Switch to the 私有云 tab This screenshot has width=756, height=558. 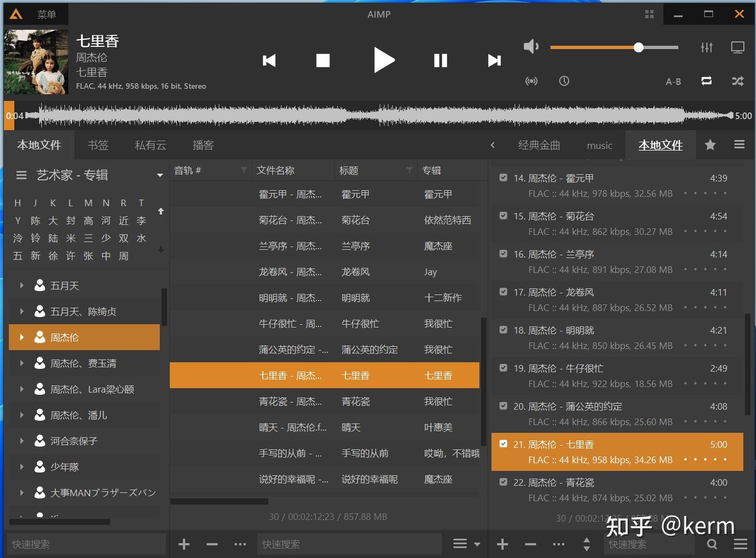point(150,145)
